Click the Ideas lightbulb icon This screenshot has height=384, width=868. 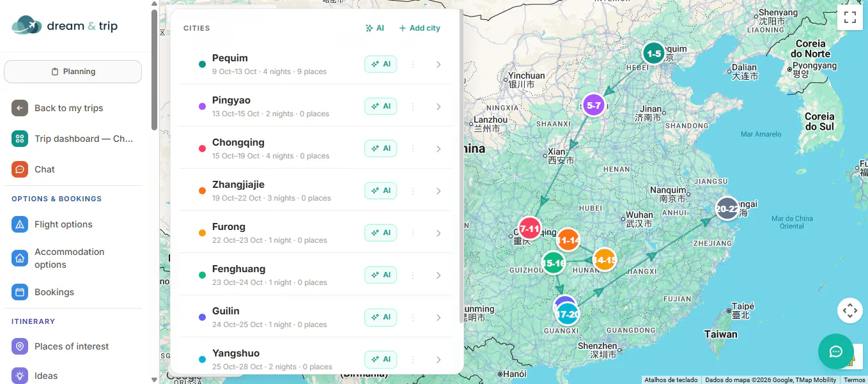20,376
